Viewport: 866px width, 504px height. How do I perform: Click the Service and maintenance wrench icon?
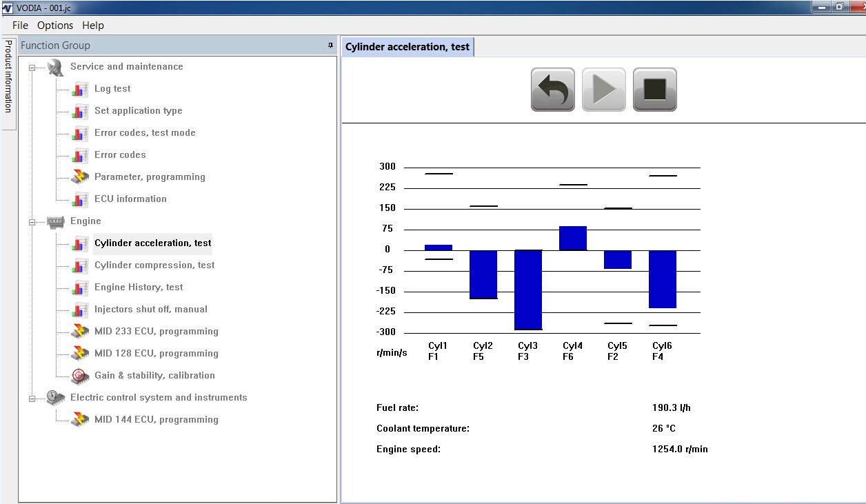click(x=55, y=67)
